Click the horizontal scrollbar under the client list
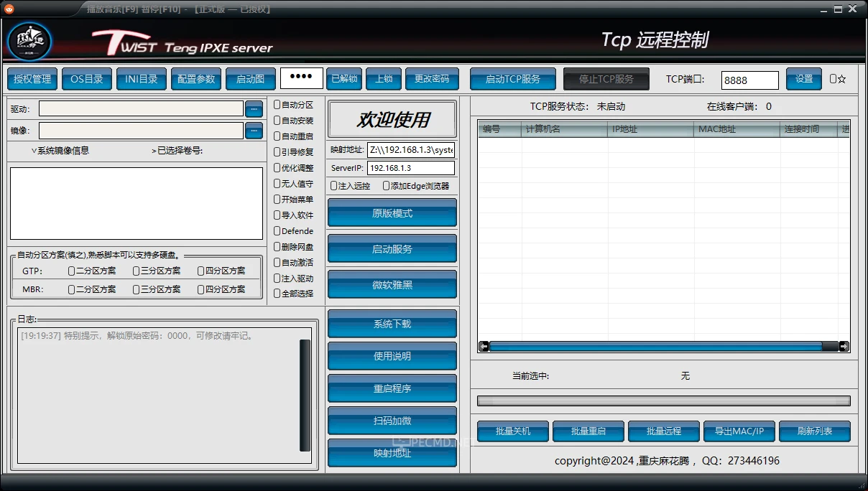The image size is (868, 491). coord(661,345)
